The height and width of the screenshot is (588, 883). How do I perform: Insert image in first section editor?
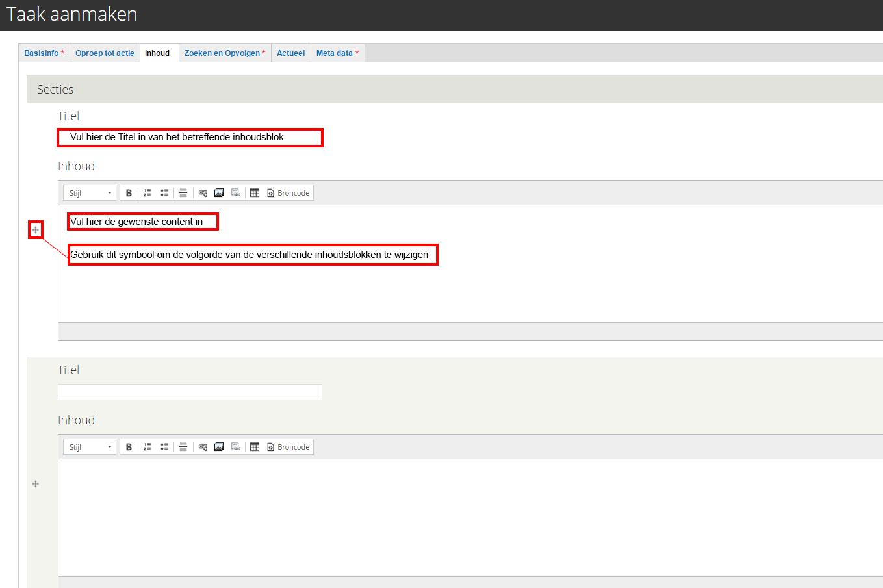pyautogui.click(x=219, y=193)
